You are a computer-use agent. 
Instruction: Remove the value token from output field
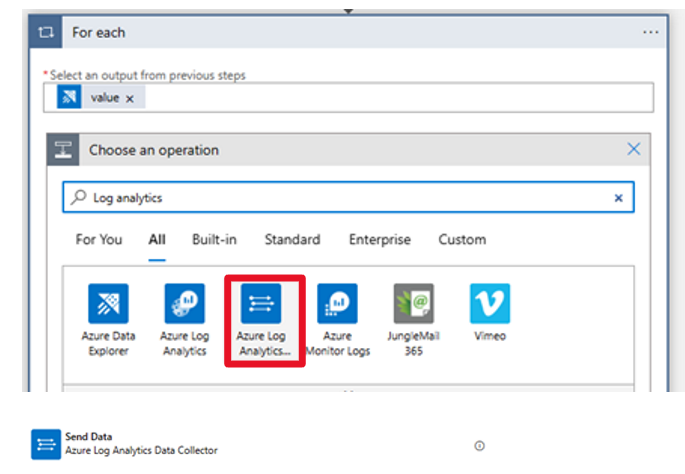(x=130, y=99)
